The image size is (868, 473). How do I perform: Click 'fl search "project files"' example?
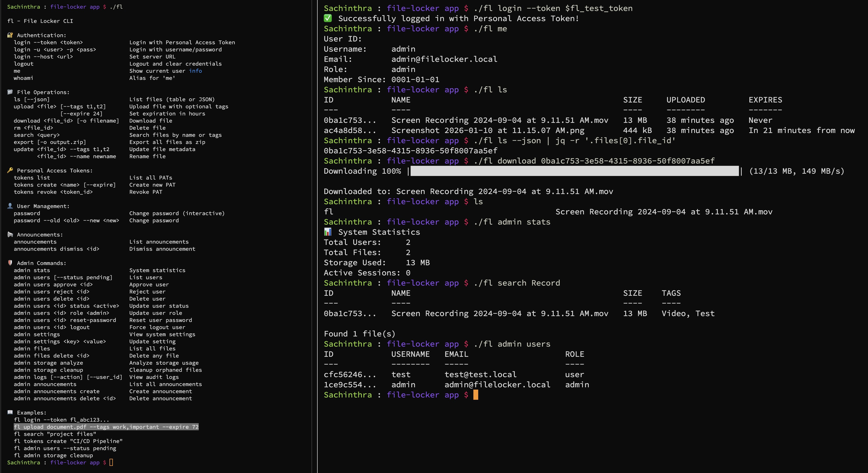coord(55,434)
